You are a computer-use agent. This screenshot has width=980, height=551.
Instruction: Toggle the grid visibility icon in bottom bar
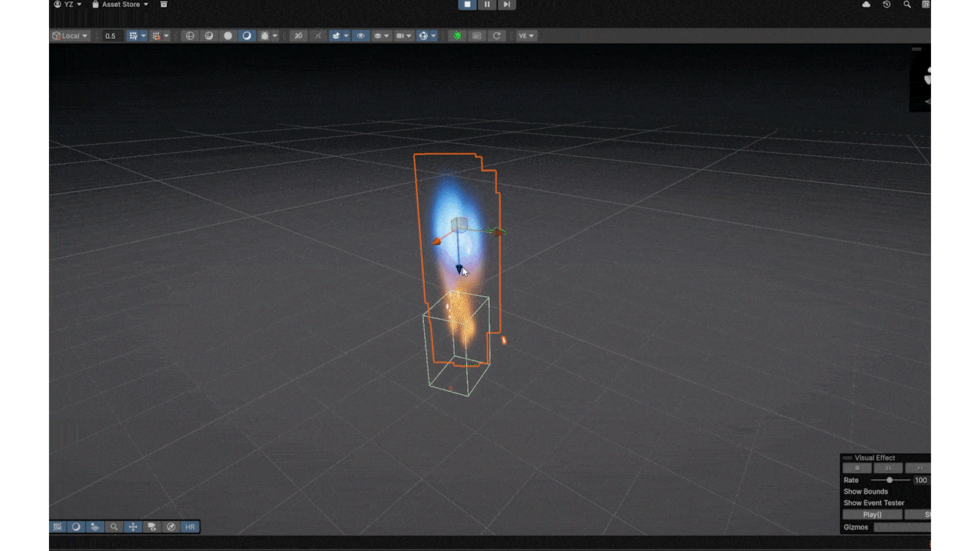(x=57, y=527)
